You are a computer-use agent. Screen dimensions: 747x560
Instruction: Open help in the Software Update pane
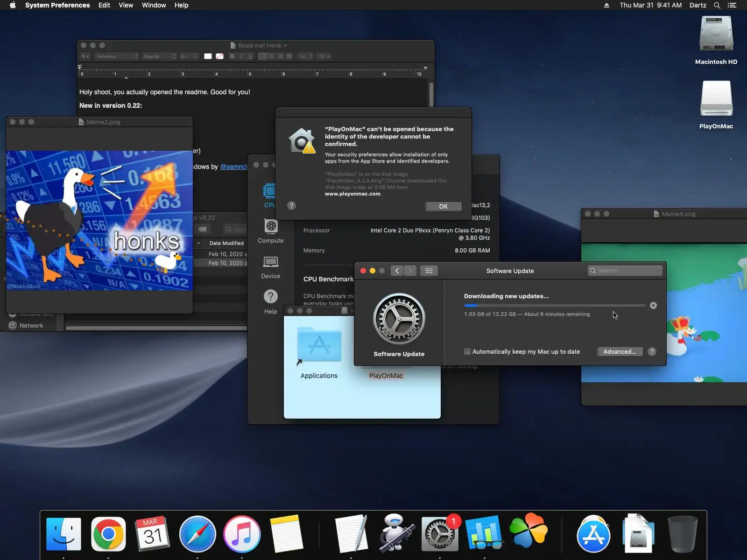(x=652, y=351)
